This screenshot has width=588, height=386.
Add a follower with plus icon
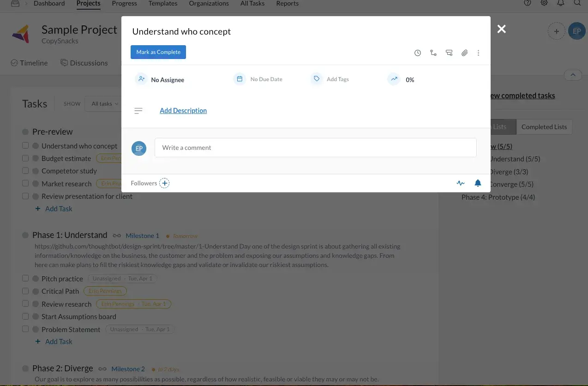pos(164,183)
